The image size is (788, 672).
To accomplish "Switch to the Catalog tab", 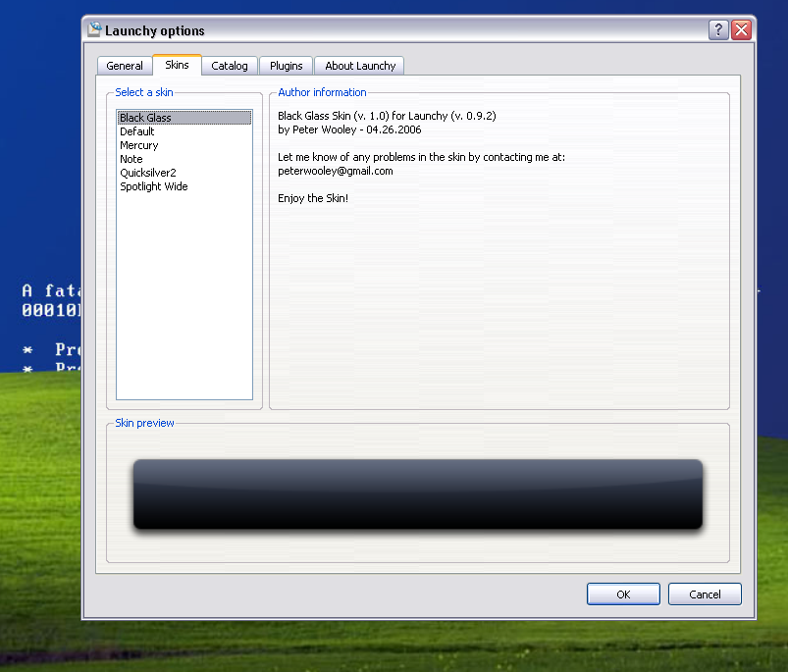I will coord(230,66).
